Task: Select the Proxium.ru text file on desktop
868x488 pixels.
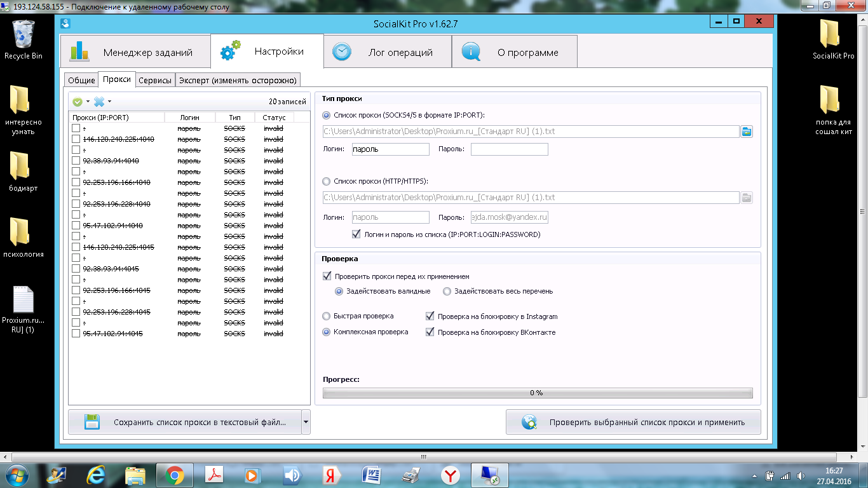Action: 24,310
